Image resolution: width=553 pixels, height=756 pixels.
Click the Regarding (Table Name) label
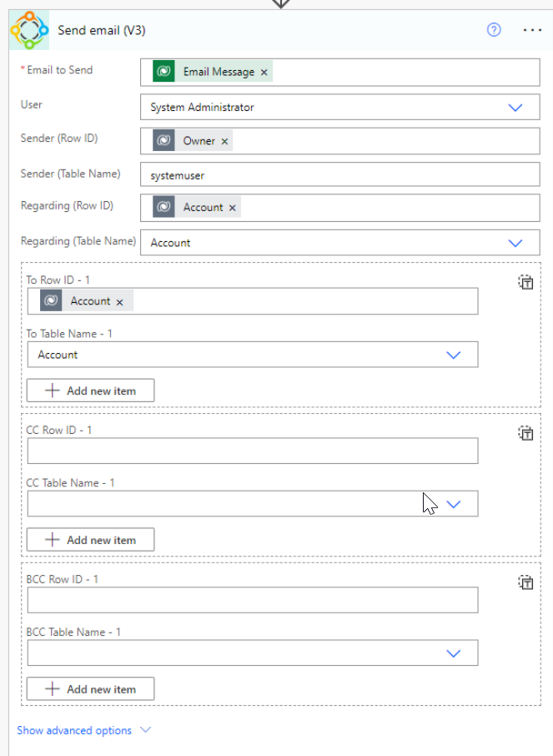point(78,241)
